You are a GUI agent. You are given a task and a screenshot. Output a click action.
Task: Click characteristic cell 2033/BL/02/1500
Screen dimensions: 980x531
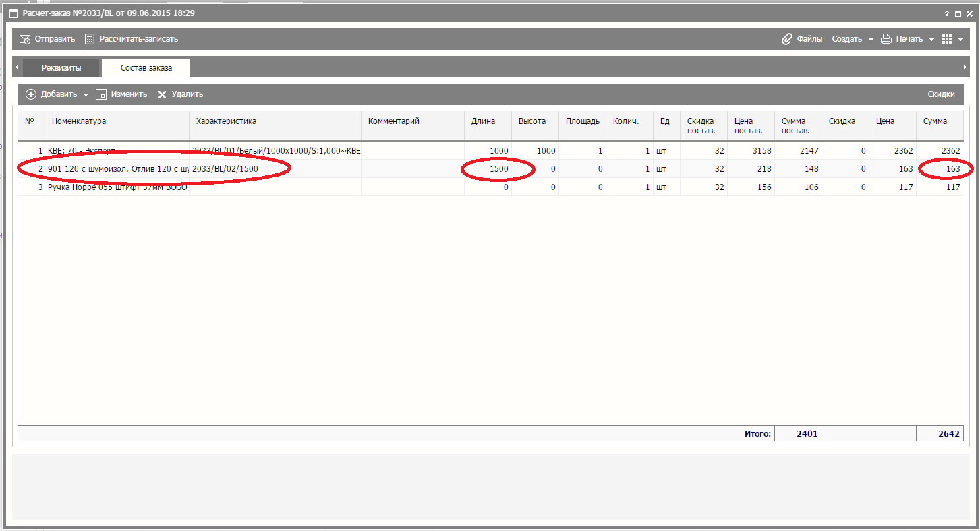tap(275, 169)
